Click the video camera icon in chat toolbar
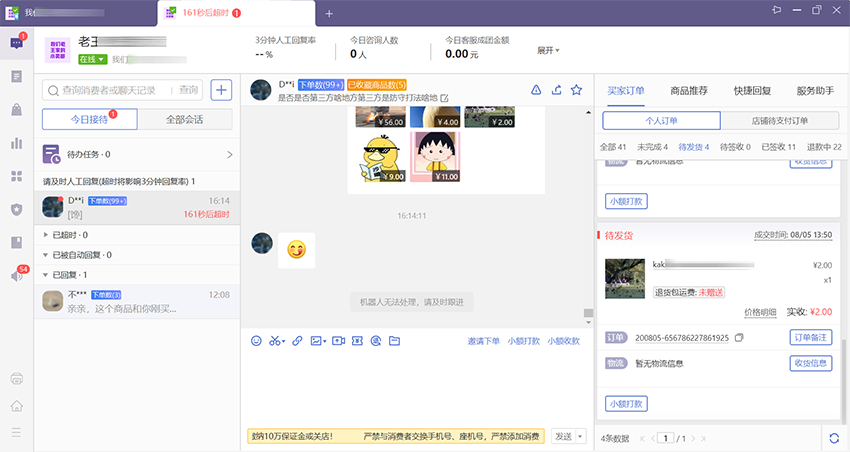 338,341
